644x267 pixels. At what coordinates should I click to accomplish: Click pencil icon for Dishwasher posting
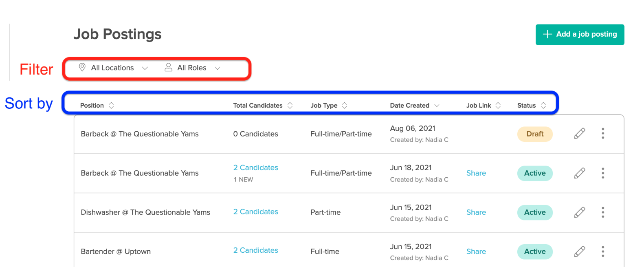pyautogui.click(x=580, y=212)
